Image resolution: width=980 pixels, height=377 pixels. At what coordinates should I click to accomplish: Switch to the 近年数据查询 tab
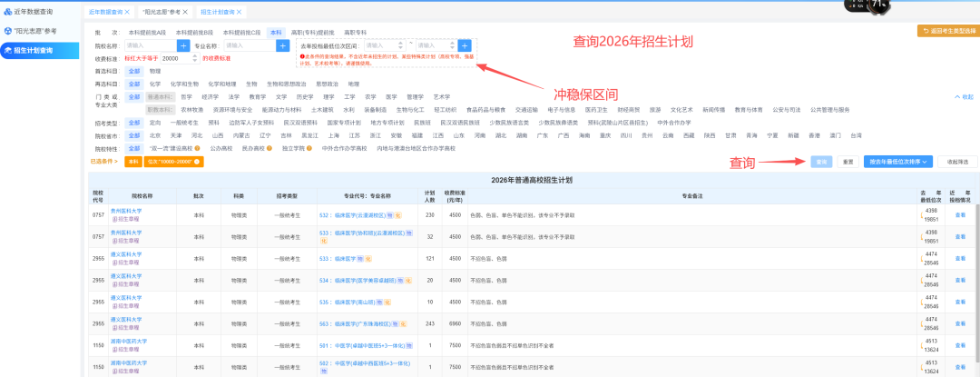[105, 12]
